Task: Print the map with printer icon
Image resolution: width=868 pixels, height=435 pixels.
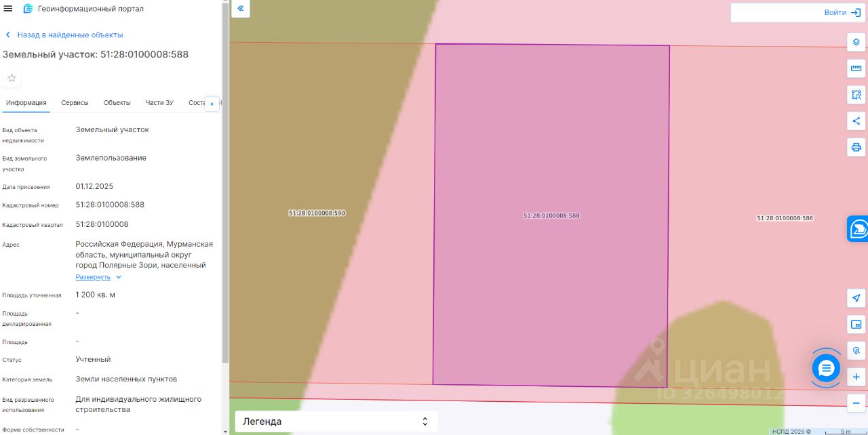Action: [856, 148]
